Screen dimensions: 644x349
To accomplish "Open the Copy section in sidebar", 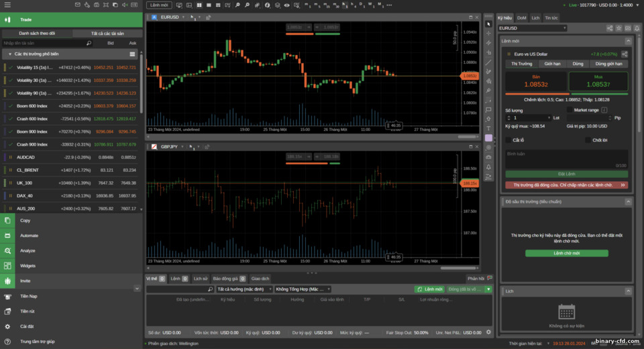I will coord(71,220).
